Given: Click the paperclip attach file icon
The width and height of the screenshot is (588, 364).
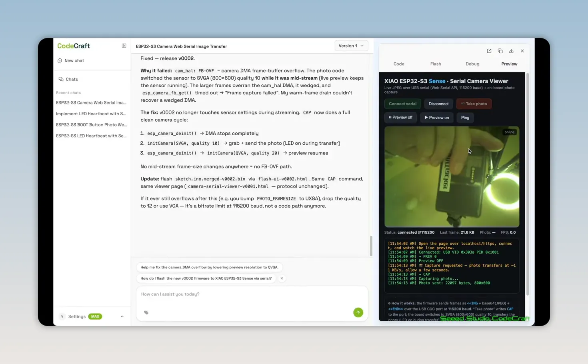Looking at the screenshot, I should click(x=146, y=312).
